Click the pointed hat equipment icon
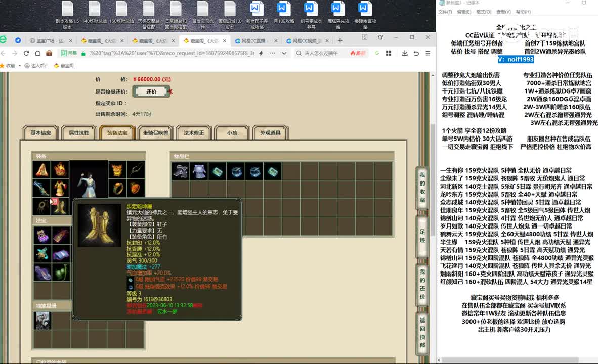This screenshot has height=364, width=598. click(x=42, y=169)
